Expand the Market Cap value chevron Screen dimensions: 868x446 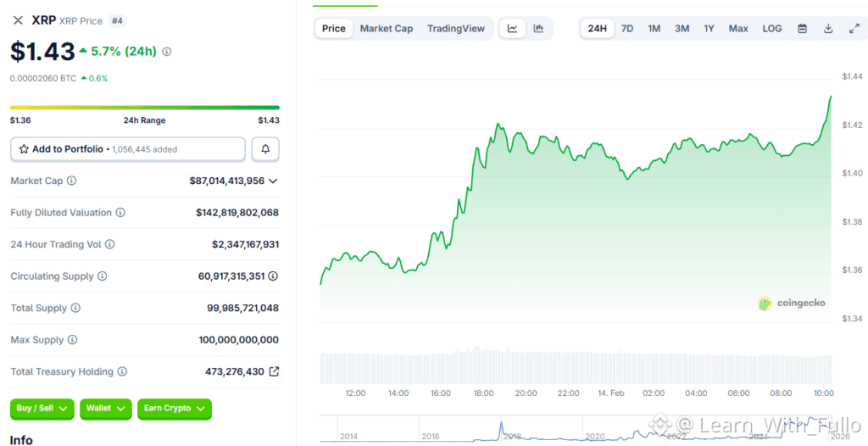[x=273, y=181]
